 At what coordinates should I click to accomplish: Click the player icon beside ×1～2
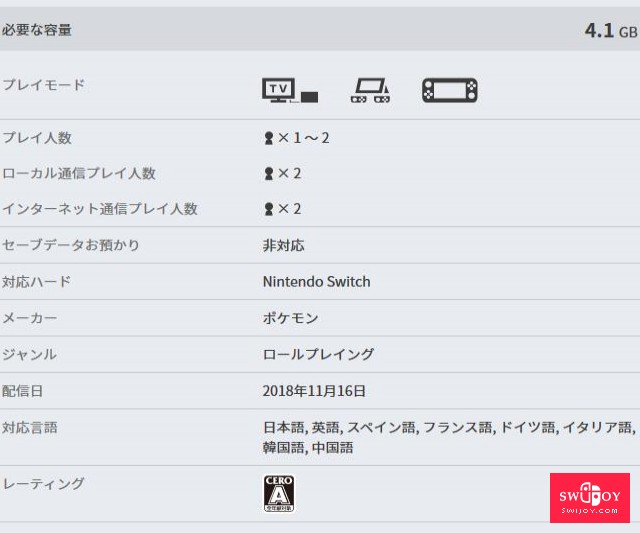[269, 138]
